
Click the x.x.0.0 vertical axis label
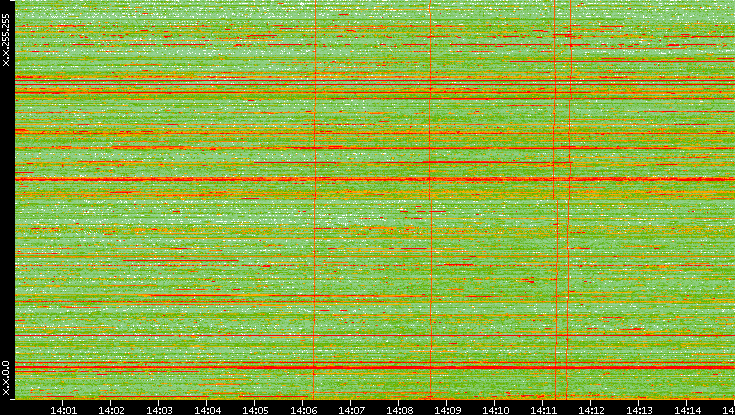[6, 378]
